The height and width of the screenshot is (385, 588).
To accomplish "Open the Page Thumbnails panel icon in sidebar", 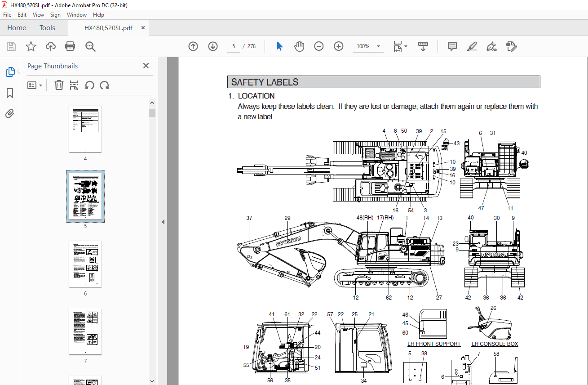I will point(10,72).
